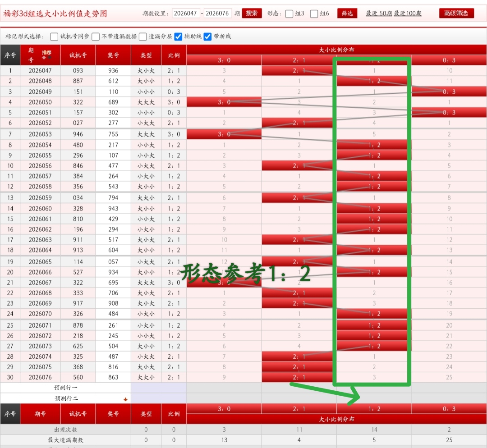487x448 pixels.
Task: Select issue 2026071 in table
Action: click(40, 325)
